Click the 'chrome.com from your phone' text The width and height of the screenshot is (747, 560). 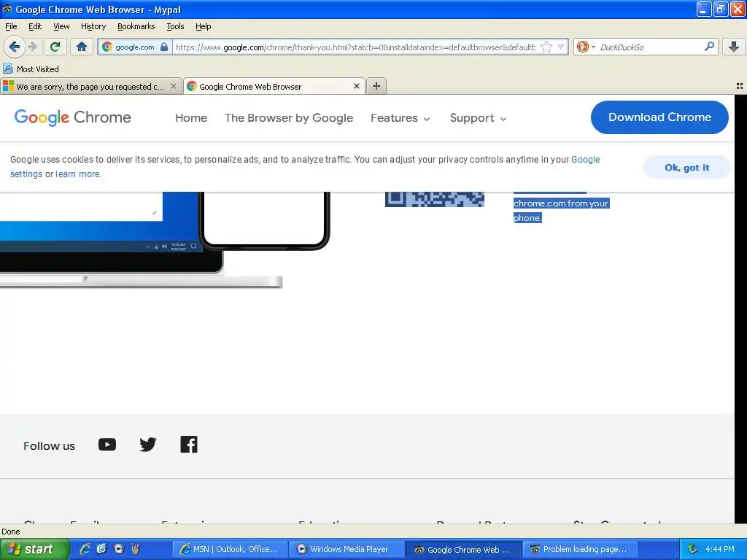[x=561, y=211]
